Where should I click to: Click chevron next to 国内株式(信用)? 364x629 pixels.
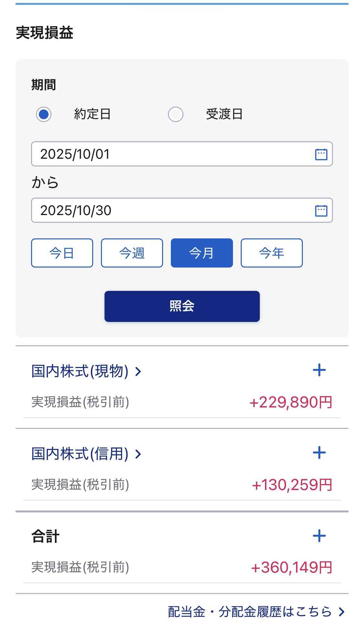138,454
